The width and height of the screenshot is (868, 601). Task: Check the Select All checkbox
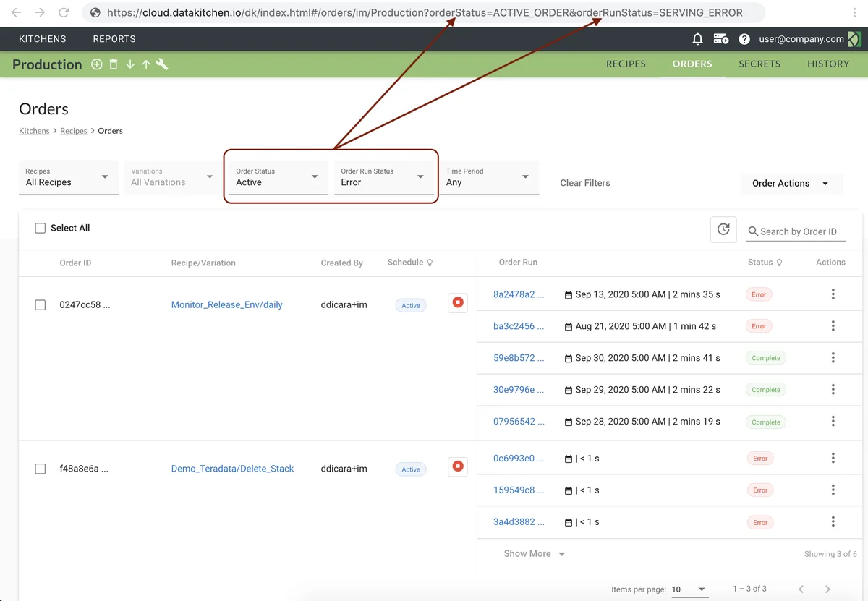point(41,228)
